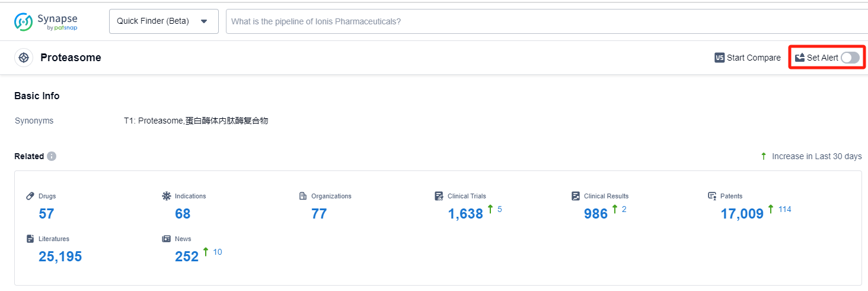Image resolution: width=868 pixels, height=291 pixels.
Task: Click the Drugs pill icon
Action: [30, 196]
